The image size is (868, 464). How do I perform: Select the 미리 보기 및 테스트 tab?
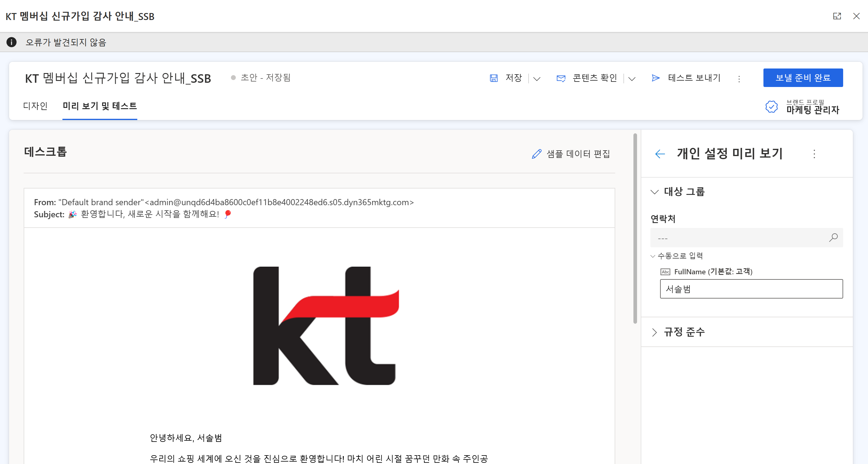click(x=100, y=106)
